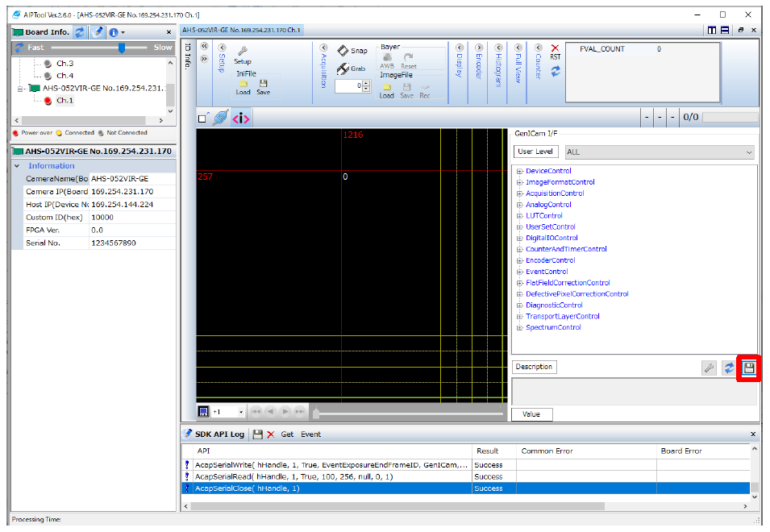770x532 pixels.
Task: Clear the SDK API Log with red X
Action: 271,434
